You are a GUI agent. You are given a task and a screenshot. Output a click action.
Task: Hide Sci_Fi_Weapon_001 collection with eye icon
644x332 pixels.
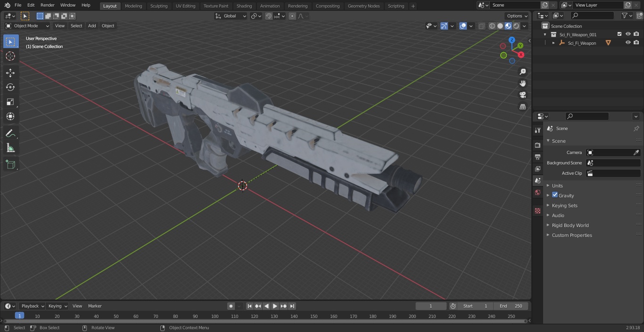tap(628, 34)
